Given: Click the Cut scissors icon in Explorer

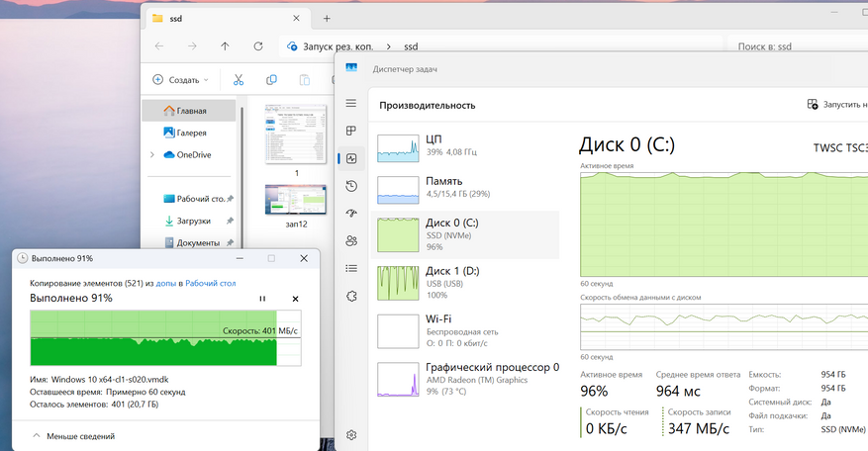Looking at the screenshot, I should (239, 80).
